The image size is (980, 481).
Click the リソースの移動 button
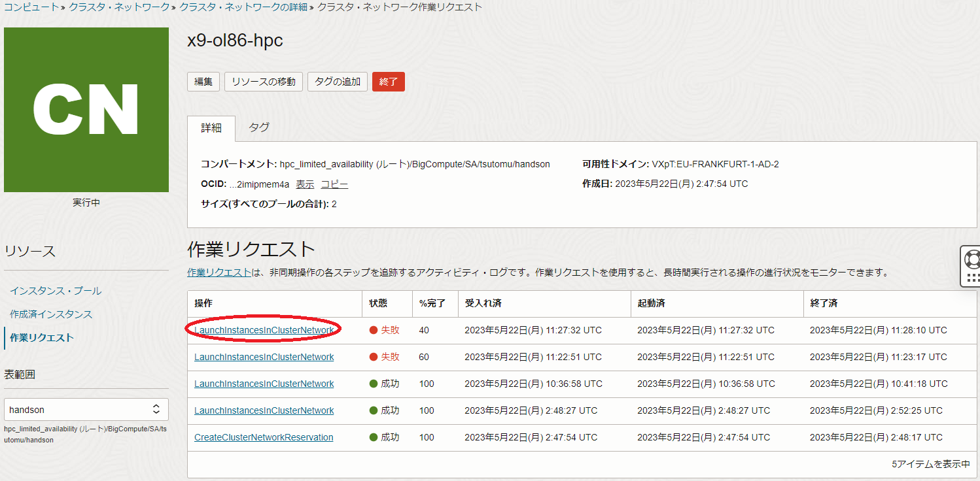[264, 82]
